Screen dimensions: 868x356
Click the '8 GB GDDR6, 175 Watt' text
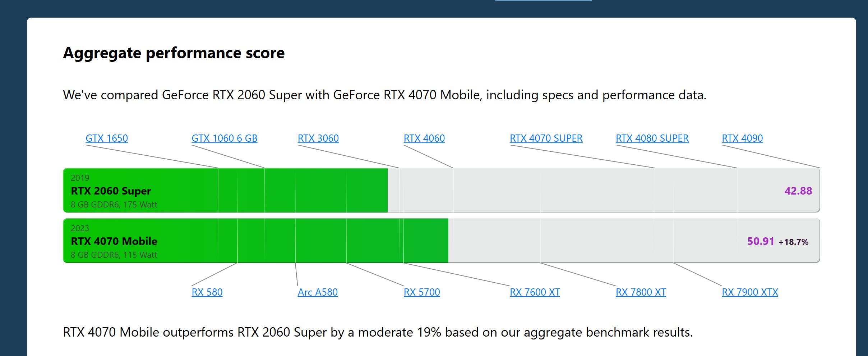[x=114, y=205]
